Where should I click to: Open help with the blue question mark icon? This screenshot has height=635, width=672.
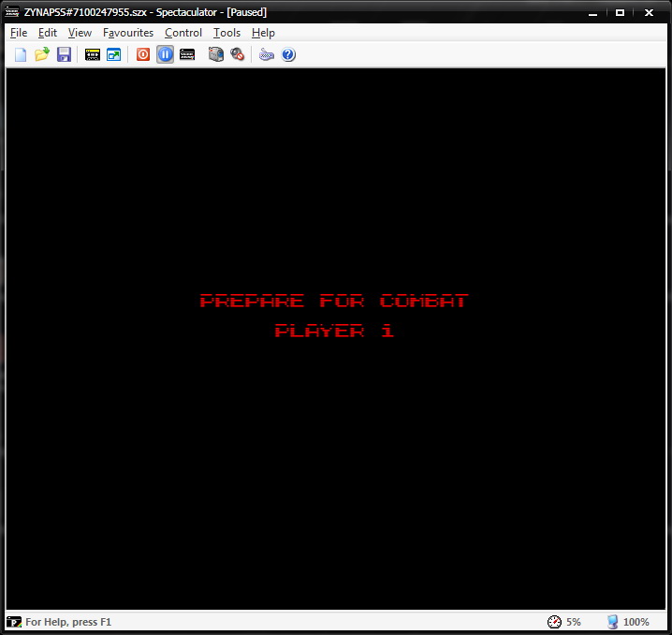(288, 55)
